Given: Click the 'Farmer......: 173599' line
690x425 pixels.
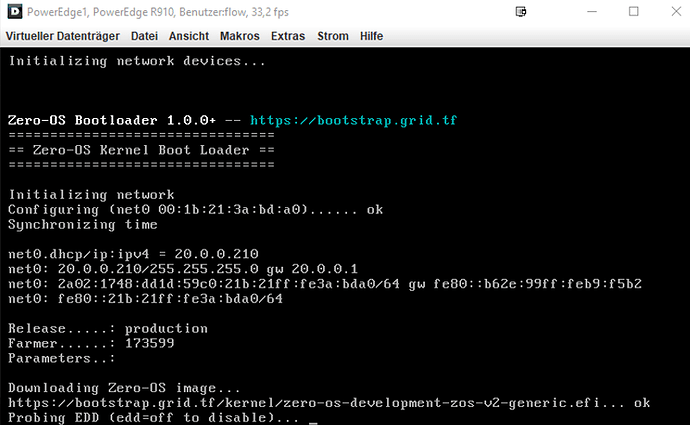Looking at the screenshot, I should (x=91, y=344).
